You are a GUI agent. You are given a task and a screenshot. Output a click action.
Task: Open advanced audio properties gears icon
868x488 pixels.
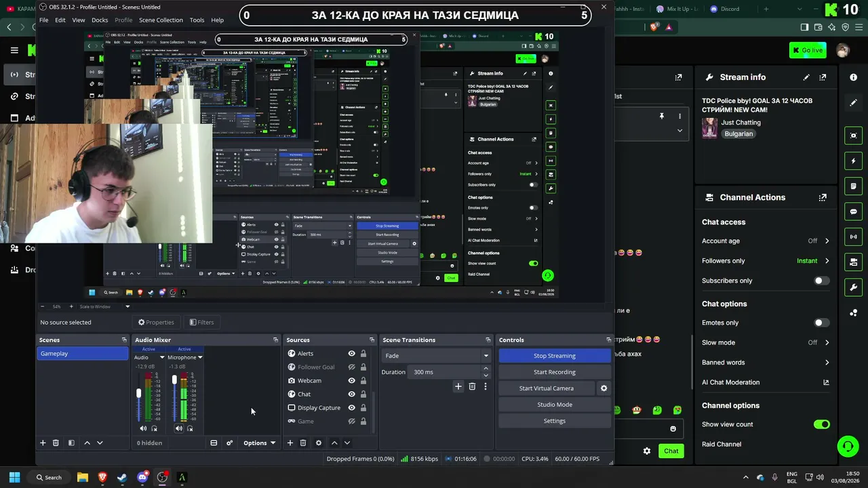point(229,443)
